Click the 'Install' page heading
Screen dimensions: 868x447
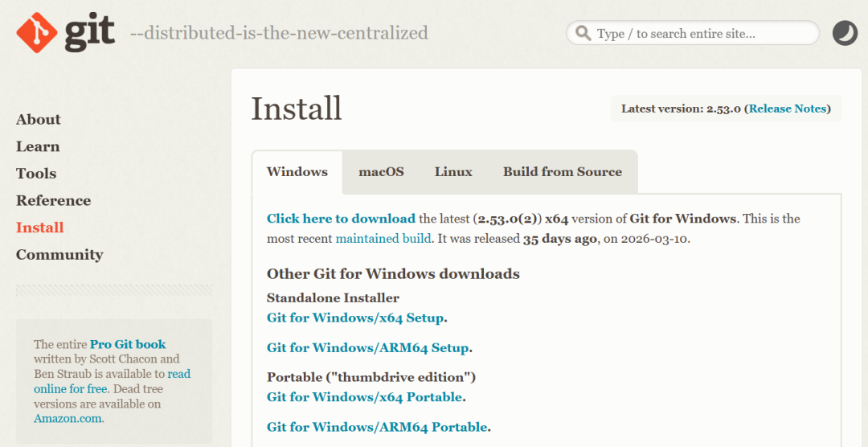tap(297, 108)
